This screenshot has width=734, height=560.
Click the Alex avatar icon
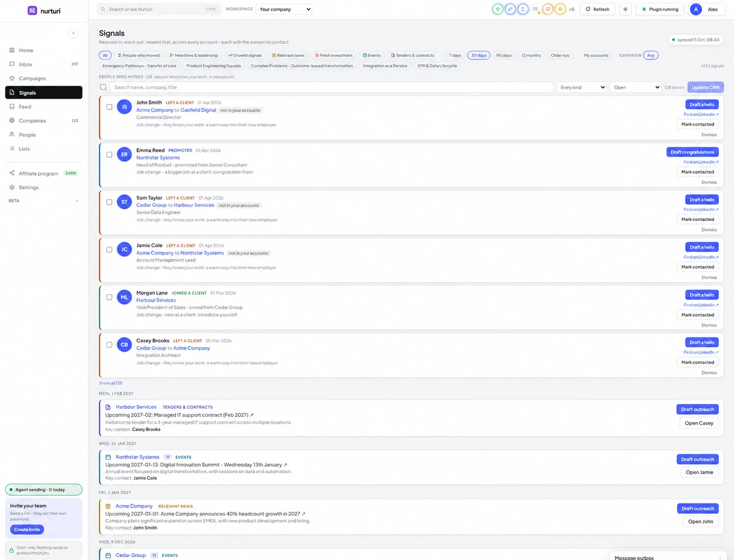pos(696,9)
